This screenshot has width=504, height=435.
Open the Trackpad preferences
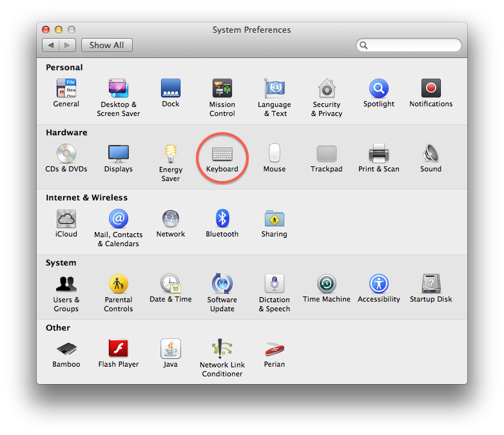(326, 155)
